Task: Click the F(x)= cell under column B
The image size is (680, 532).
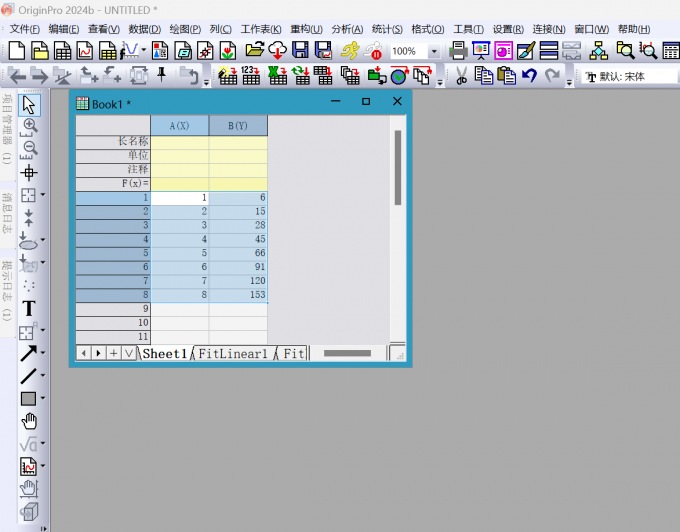Action: [238, 184]
